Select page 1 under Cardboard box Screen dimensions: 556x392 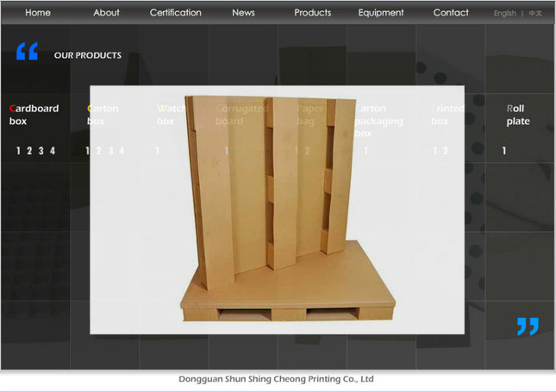tap(18, 152)
